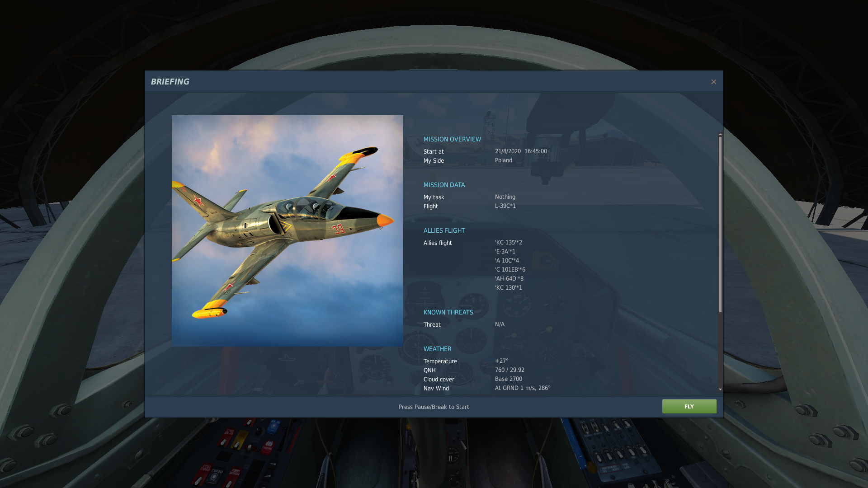This screenshot has height=488, width=868.
Task: Click the allies entry 'KC-130'*1
Action: 509,288
